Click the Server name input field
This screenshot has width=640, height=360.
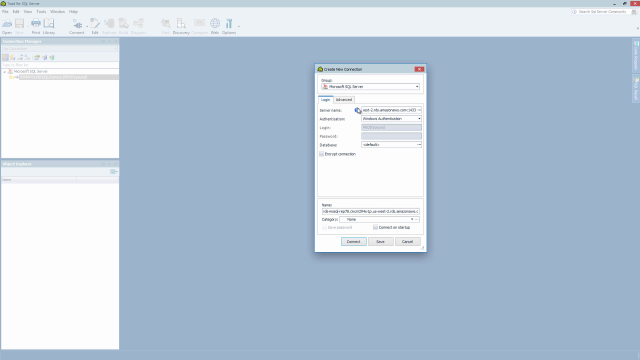[389, 110]
